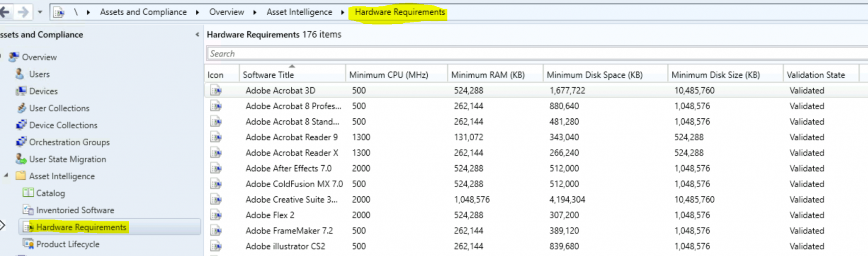Sort by Minimum Disk Size (KB) column
The height and width of the screenshot is (256, 868).
725,75
